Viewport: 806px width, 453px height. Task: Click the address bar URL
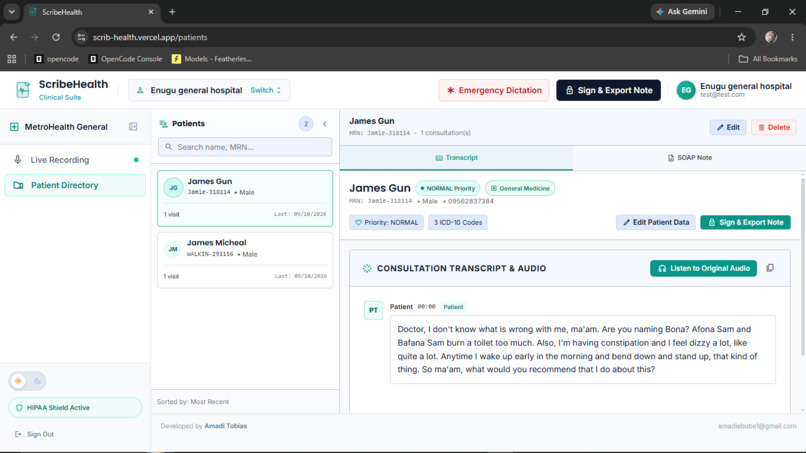pyautogui.click(x=150, y=37)
